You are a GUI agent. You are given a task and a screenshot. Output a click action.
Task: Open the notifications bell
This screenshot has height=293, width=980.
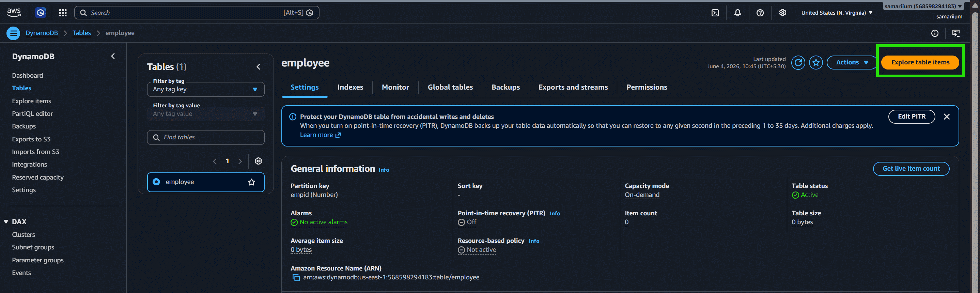[x=738, y=13]
